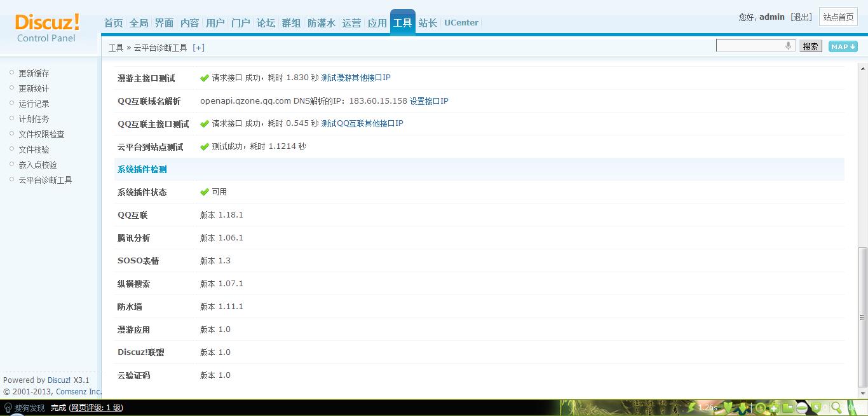
Task: Click the SOSO表情 row label
Action: [x=138, y=261]
